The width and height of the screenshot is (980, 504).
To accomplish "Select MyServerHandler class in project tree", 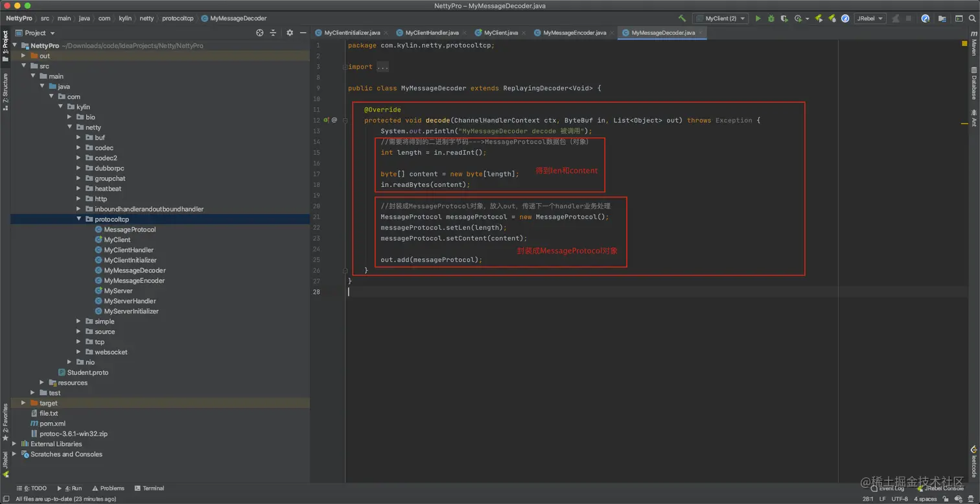I will (x=130, y=301).
